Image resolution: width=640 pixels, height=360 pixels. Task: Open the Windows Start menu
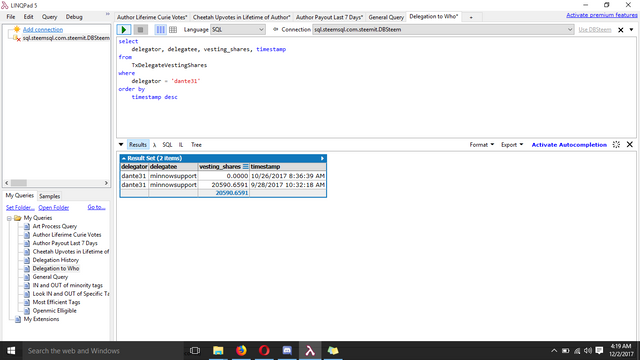click(11, 351)
